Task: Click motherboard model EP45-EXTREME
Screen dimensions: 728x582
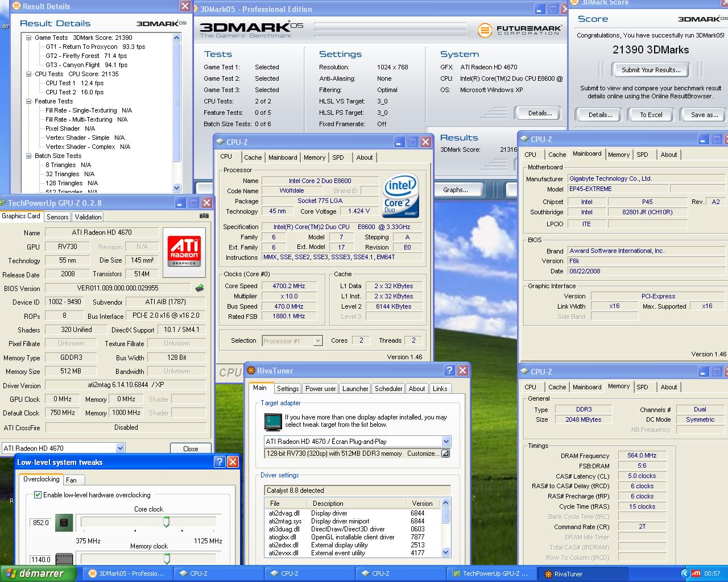Action: coord(618,189)
